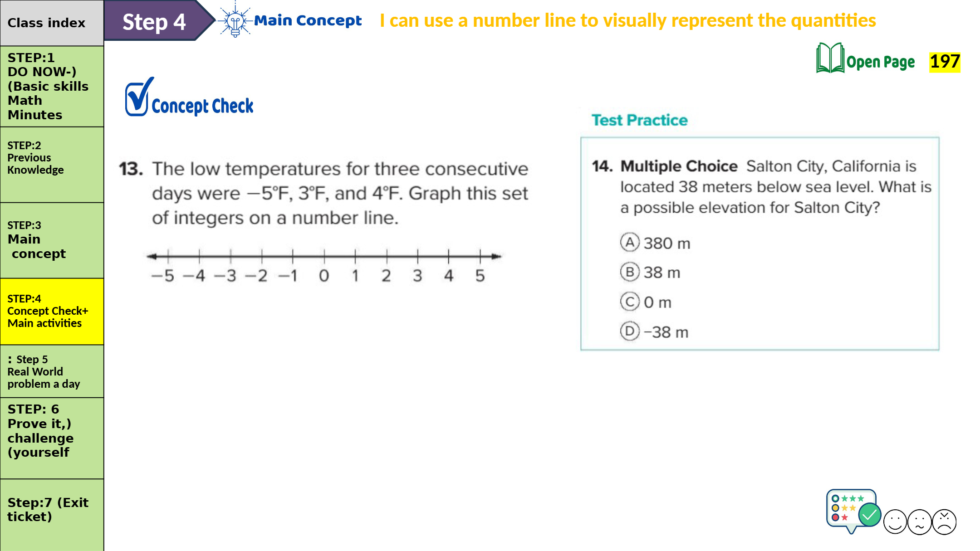
Task: Click the Class index header
Action: (52, 23)
